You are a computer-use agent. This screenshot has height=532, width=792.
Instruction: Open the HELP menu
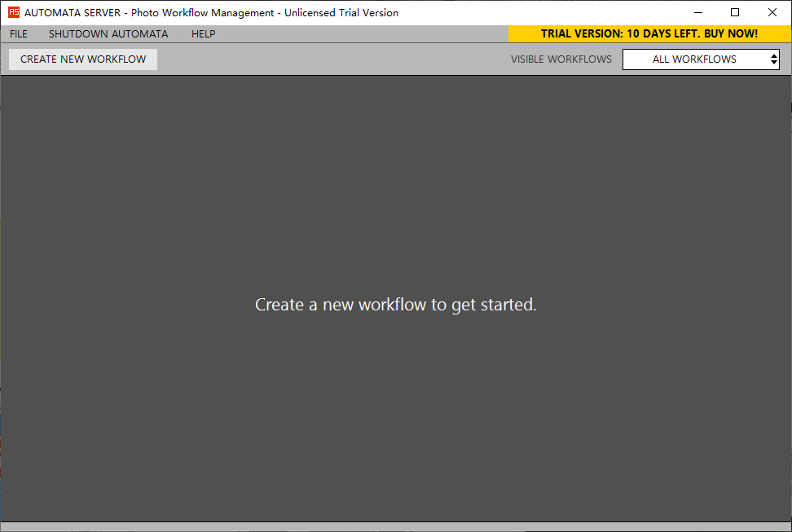coord(203,34)
